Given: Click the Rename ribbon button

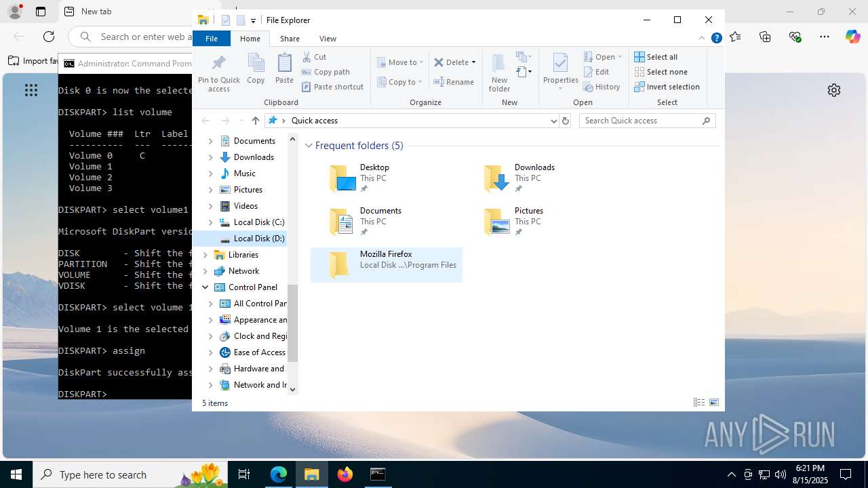Looking at the screenshot, I should [454, 82].
